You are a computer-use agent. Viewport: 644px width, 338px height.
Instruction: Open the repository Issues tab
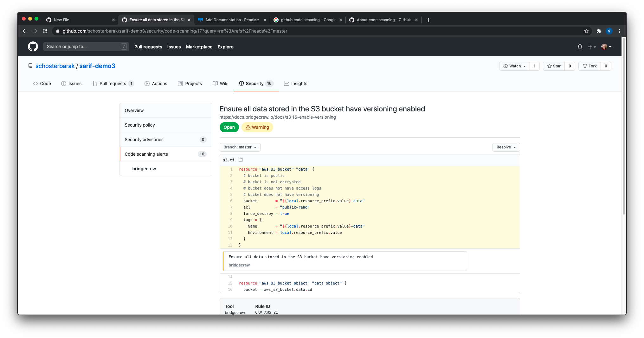tap(71, 84)
